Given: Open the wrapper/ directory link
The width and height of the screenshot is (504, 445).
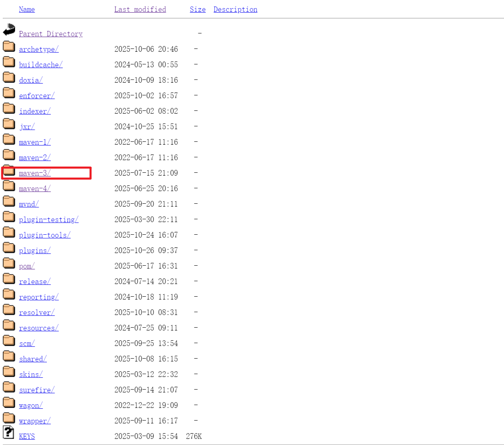Looking at the screenshot, I should 35,421.
